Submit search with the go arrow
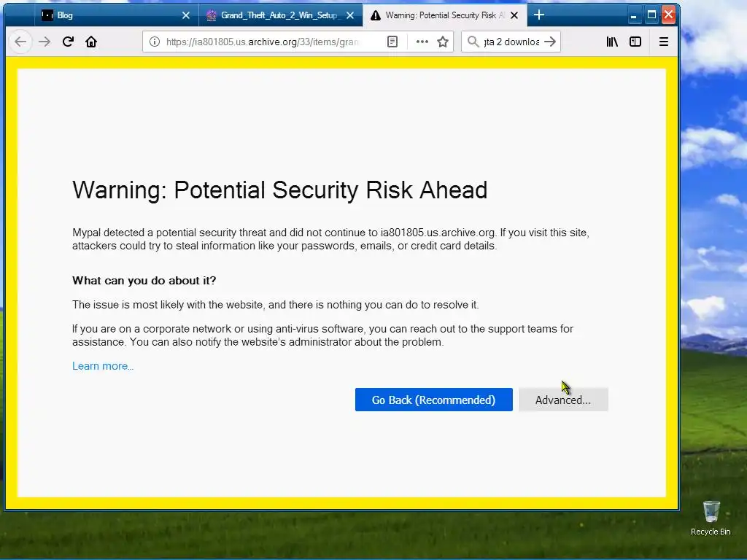Image resolution: width=747 pixels, height=560 pixels. [x=550, y=42]
